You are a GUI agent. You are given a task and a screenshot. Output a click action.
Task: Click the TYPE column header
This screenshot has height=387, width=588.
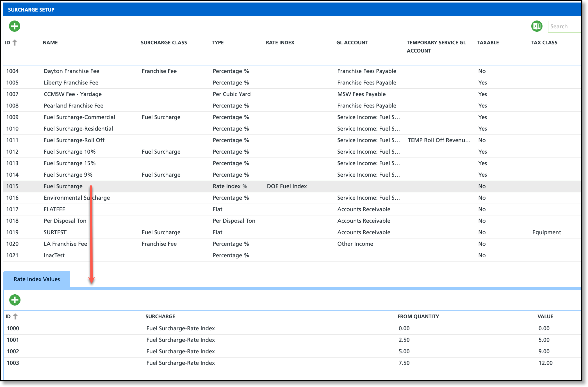click(218, 43)
